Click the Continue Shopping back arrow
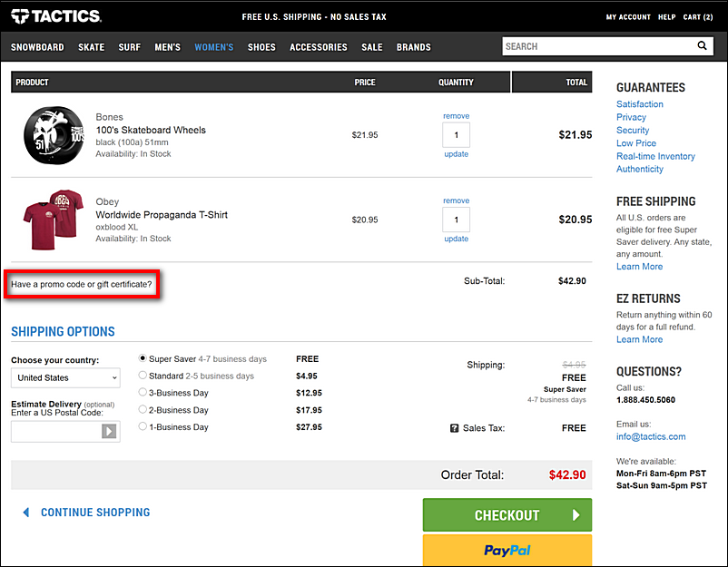Viewport: 728px width, 567px height. point(26,513)
